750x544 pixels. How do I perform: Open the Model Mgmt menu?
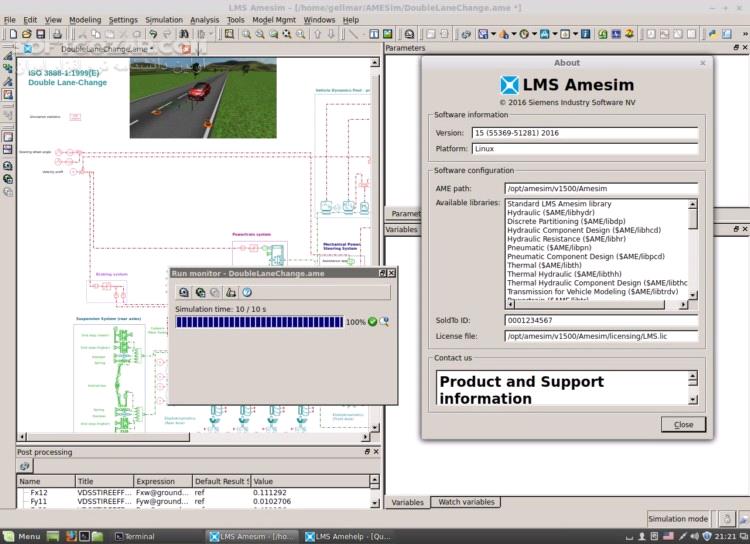coord(274,20)
